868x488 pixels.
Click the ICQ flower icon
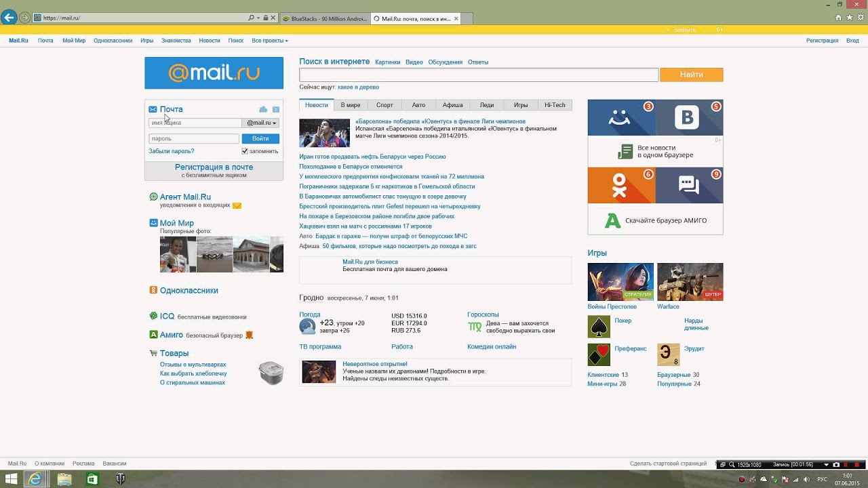coord(154,316)
